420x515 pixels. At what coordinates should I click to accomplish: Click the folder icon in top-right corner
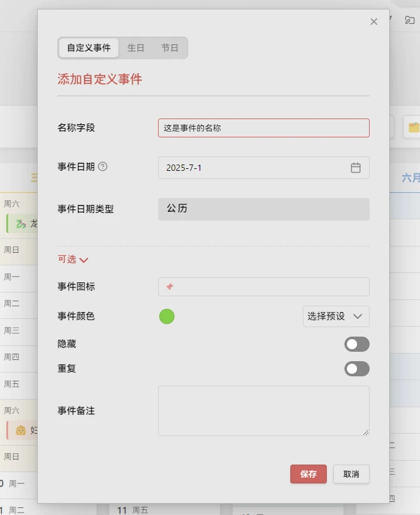tap(409, 20)
